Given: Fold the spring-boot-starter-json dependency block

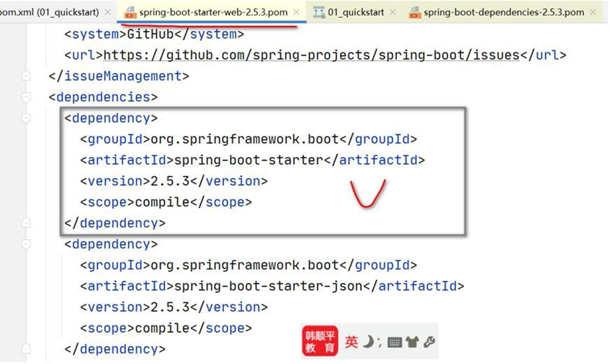Looking at the screenshot, I should 25,244.
